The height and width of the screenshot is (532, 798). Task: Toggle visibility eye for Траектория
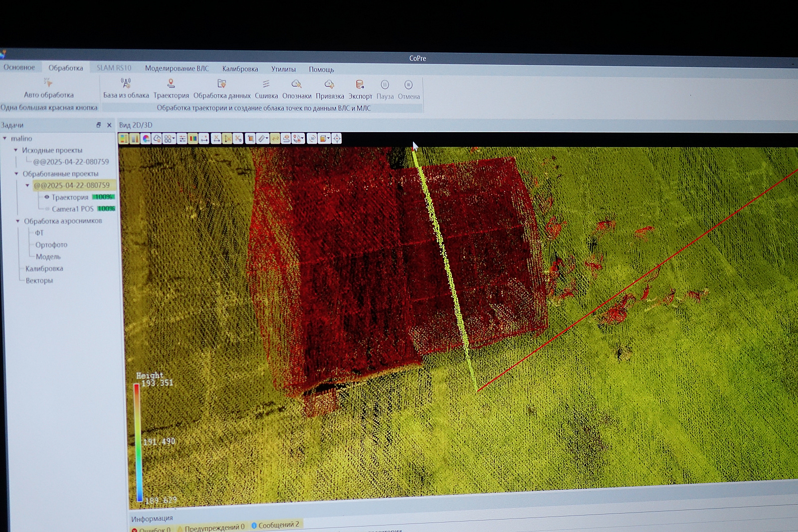47,197
